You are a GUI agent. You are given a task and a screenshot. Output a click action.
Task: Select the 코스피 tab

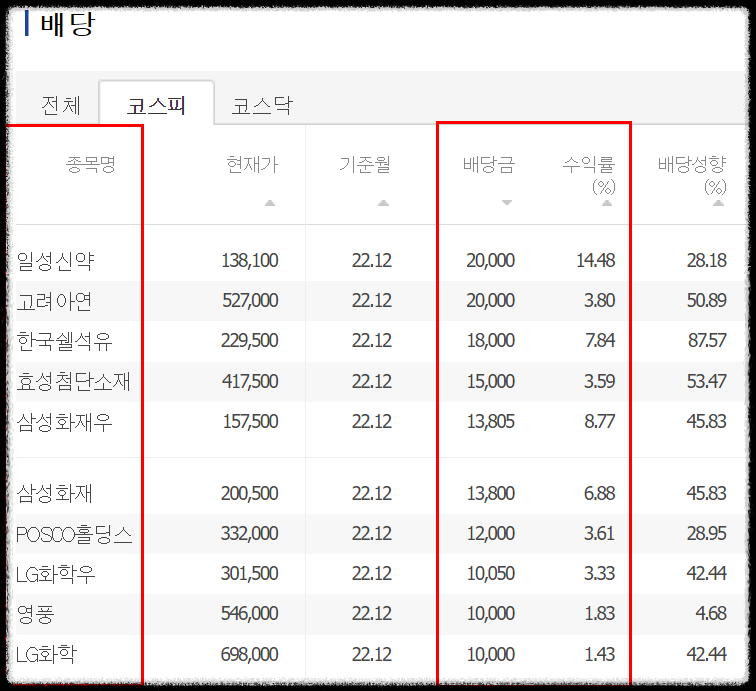tap(156, 104)
